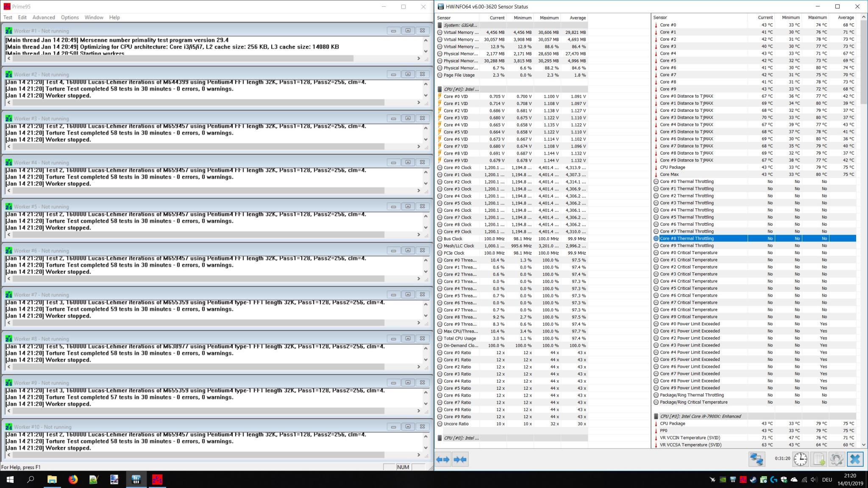Launch Firefox from the taskbar
The image size is (868, 488).
click(73, 480)
